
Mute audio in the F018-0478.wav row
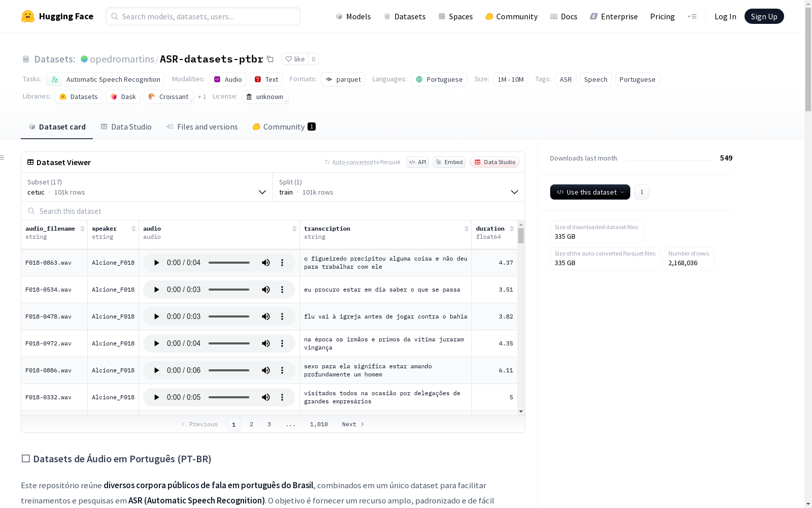tap(265, 316)
